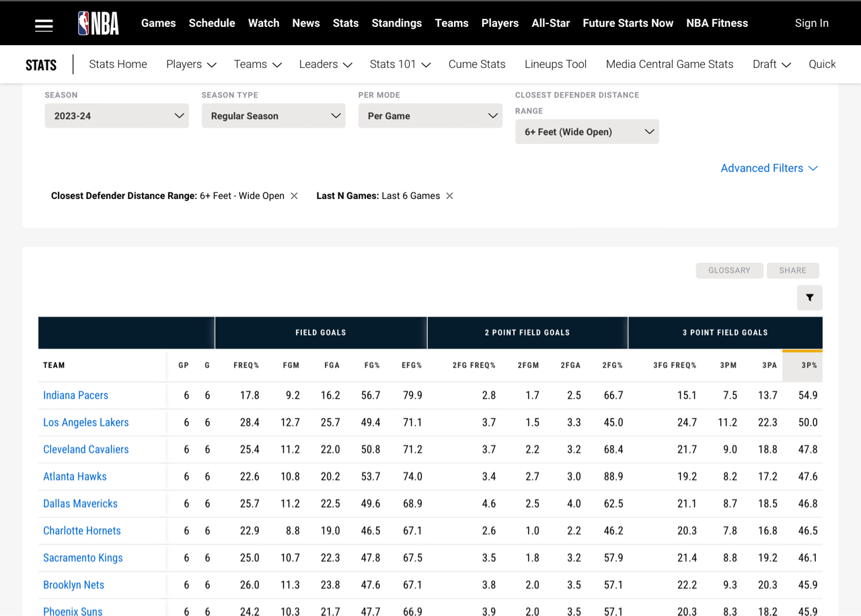Sort table by FGA column
This screenshot has height=616, width=861.
tap(332, 365)
